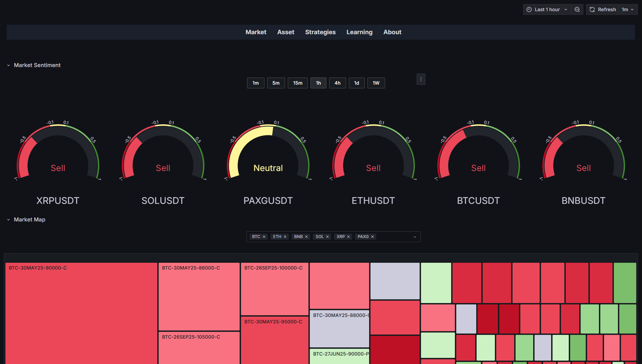Go to the Learning page
642x364 pixels.
[359, 32]
